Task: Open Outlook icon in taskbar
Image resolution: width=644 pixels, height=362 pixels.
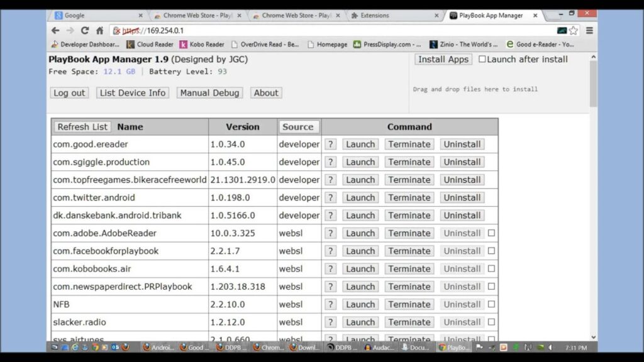Action: 115,347
